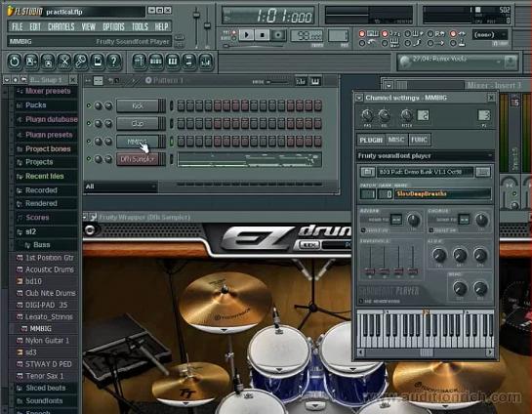Open the (none) pattern selector dropdown

[x=490, y=34]
